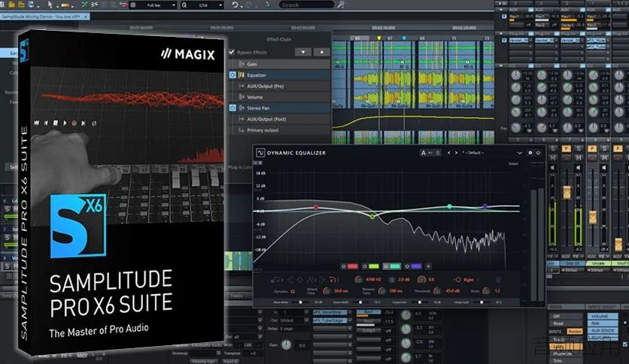Toggle the Stereo Pan power button in Effect Chain

pos(232,108)
